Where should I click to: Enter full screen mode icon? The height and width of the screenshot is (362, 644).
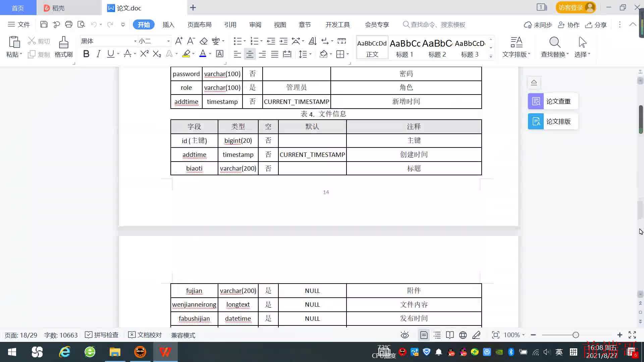click(632, 335)
